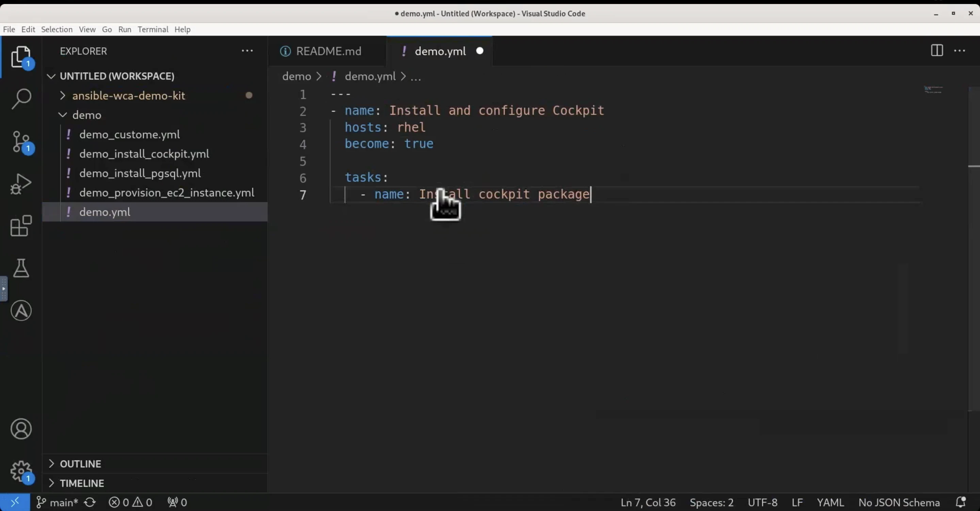Open demo_install_pgsql.yml file
The image size is (980, 511).
coord(155,173)
